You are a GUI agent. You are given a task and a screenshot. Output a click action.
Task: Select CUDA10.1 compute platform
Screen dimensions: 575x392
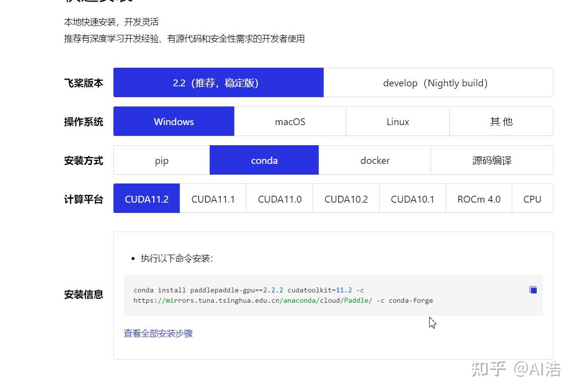click(412, 198)
